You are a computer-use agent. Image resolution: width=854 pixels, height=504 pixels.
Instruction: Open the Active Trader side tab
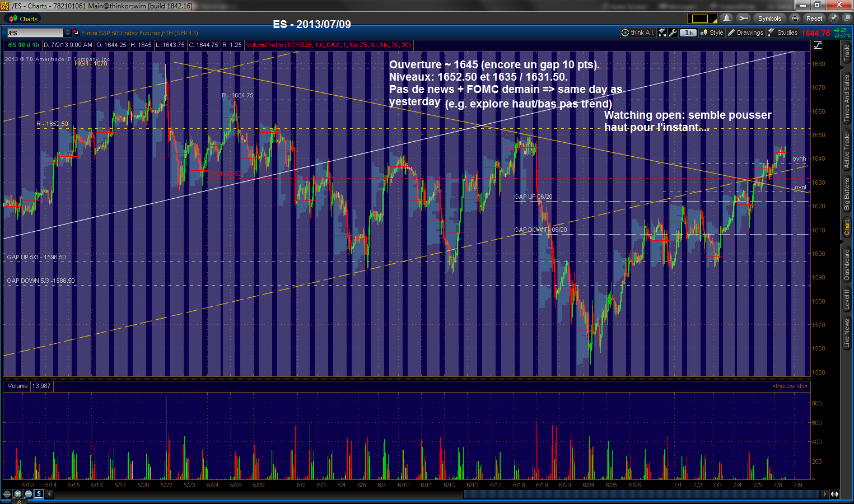[x=847, y=150]
